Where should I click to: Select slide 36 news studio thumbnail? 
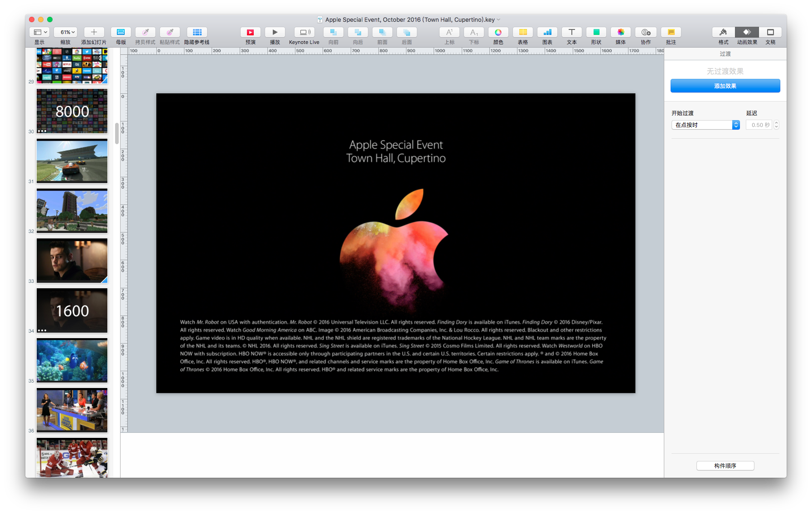coord(72,410)
